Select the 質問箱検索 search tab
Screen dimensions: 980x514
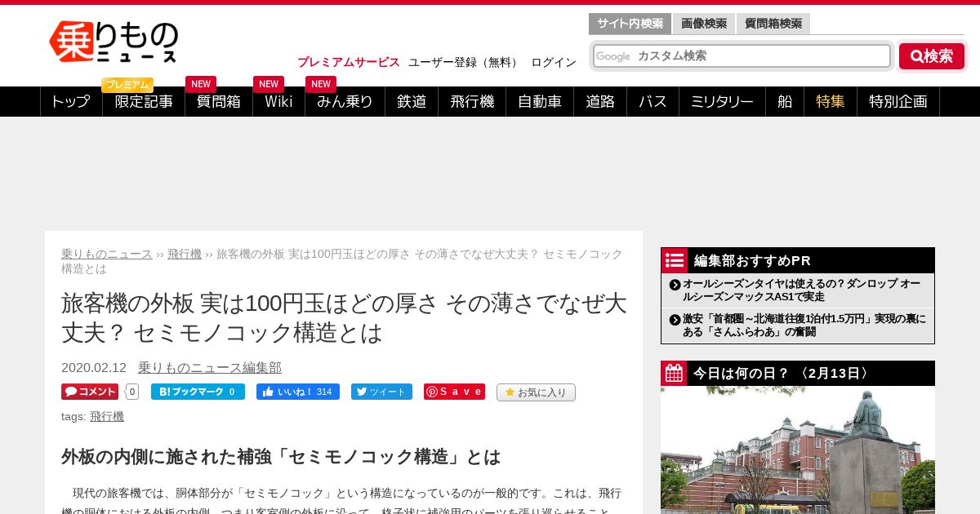(x=773, y=24)
